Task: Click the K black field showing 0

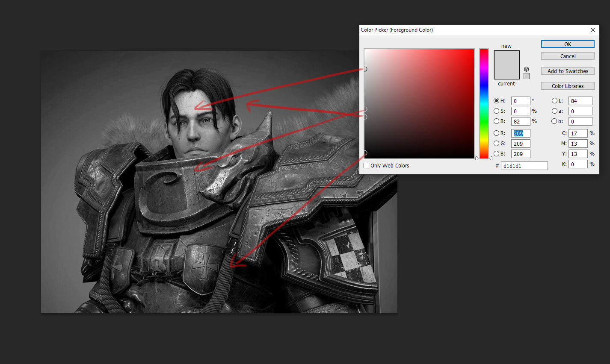Action: pos(578,164)
